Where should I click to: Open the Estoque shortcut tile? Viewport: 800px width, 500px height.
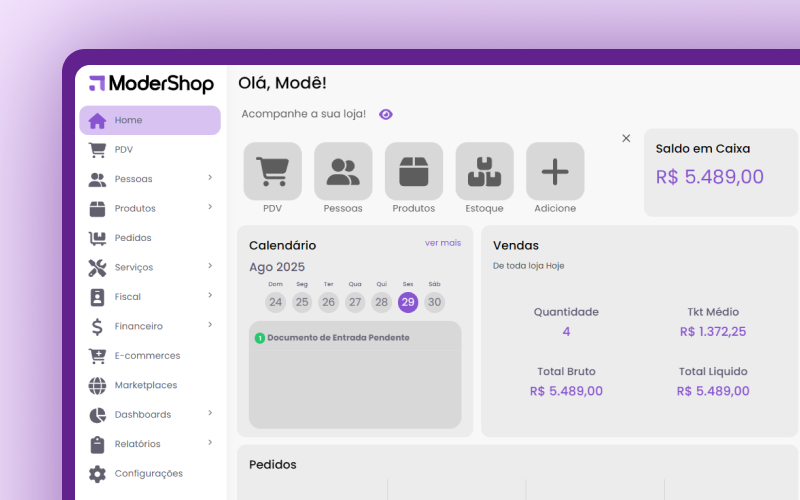pos(484,171)
